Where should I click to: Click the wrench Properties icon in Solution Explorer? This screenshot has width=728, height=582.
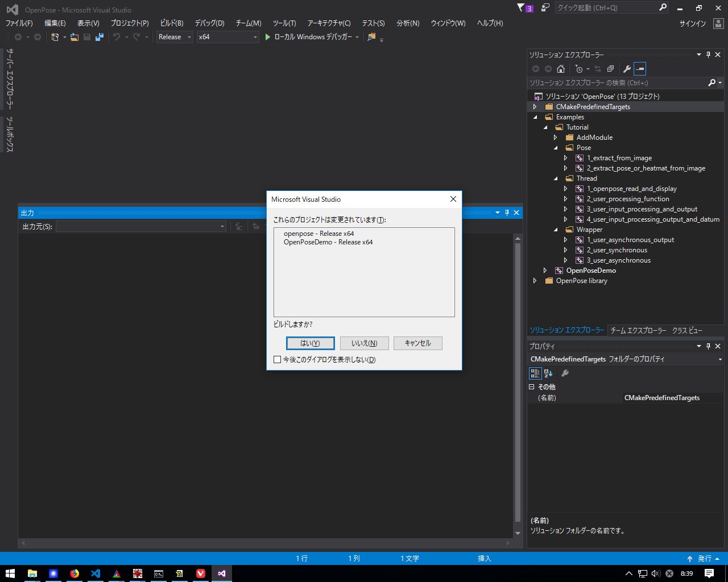click(x=627, y=69)
